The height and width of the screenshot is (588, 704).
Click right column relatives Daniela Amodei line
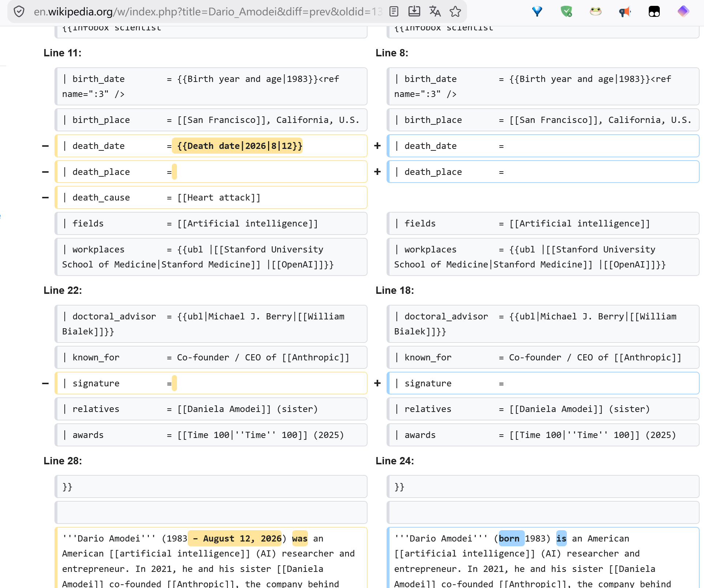pos(543,409)
